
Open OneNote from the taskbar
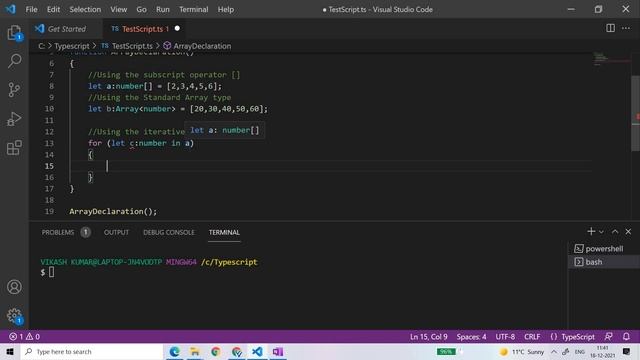point(278,351)
